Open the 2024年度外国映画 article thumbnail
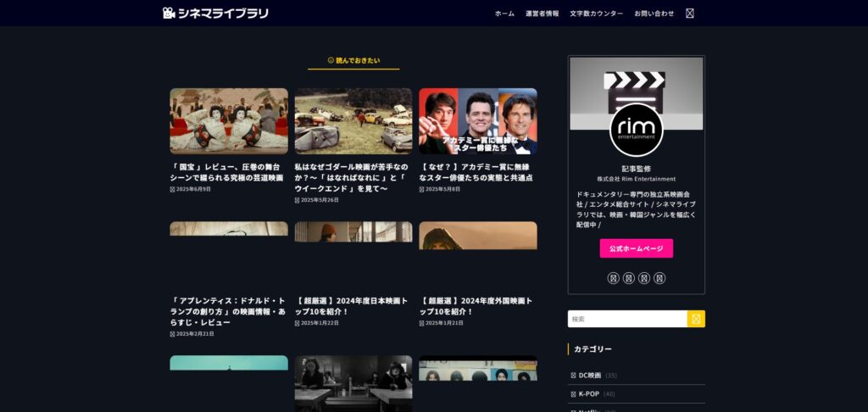The image size is (868, 412). (x=478, y=236)
